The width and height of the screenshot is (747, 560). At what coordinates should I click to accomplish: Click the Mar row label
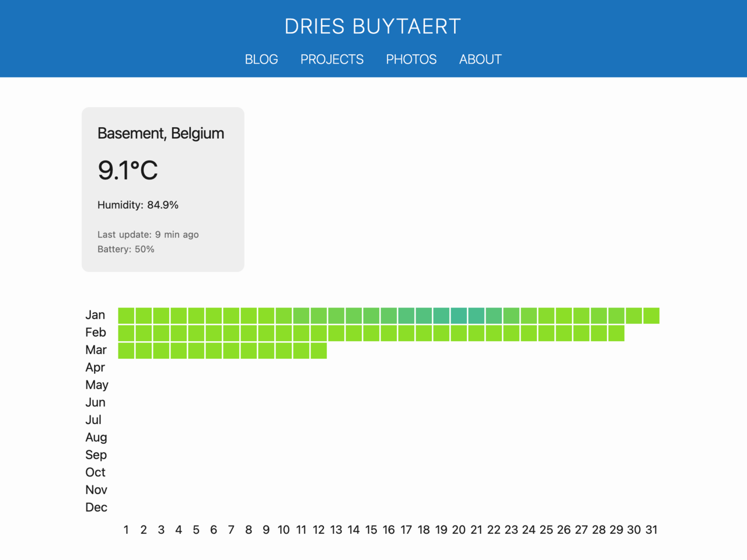point(96,350)
